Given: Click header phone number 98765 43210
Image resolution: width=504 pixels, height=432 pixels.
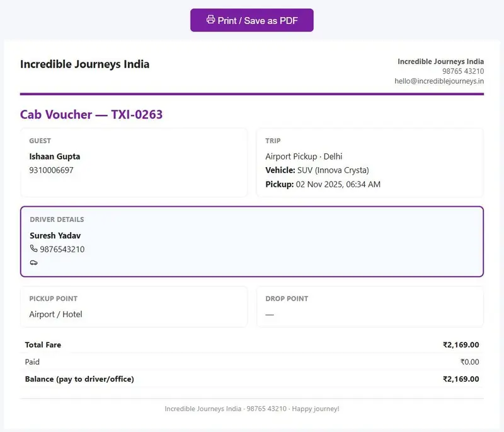Looking at the screenshot, I should [463, 71].
